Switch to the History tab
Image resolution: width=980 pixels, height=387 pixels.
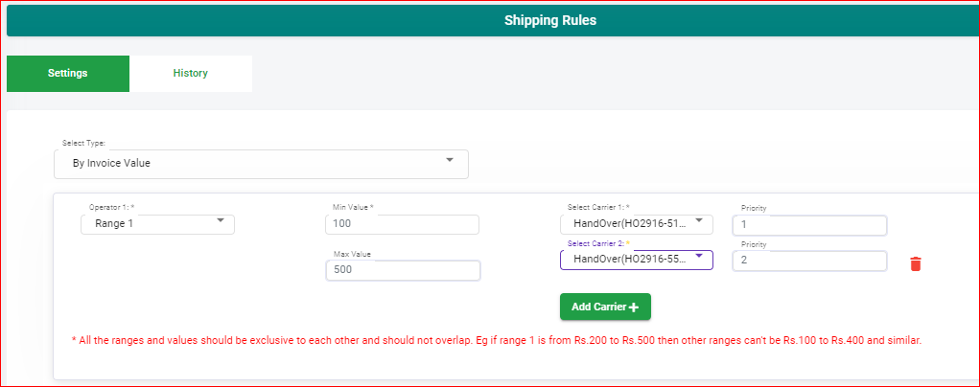point(191,74)
